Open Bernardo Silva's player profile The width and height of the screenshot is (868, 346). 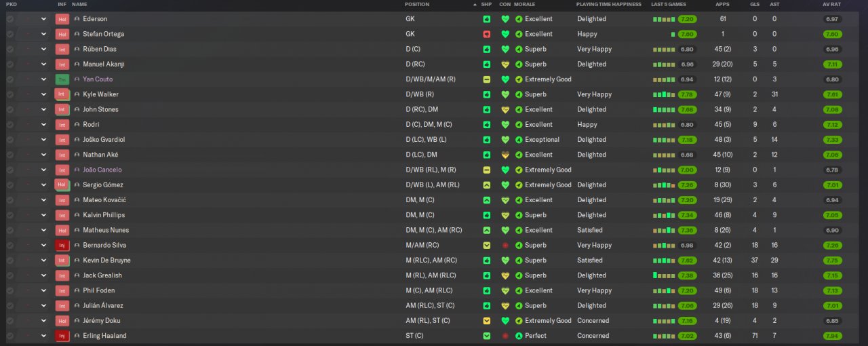click(x=104, y=245)
